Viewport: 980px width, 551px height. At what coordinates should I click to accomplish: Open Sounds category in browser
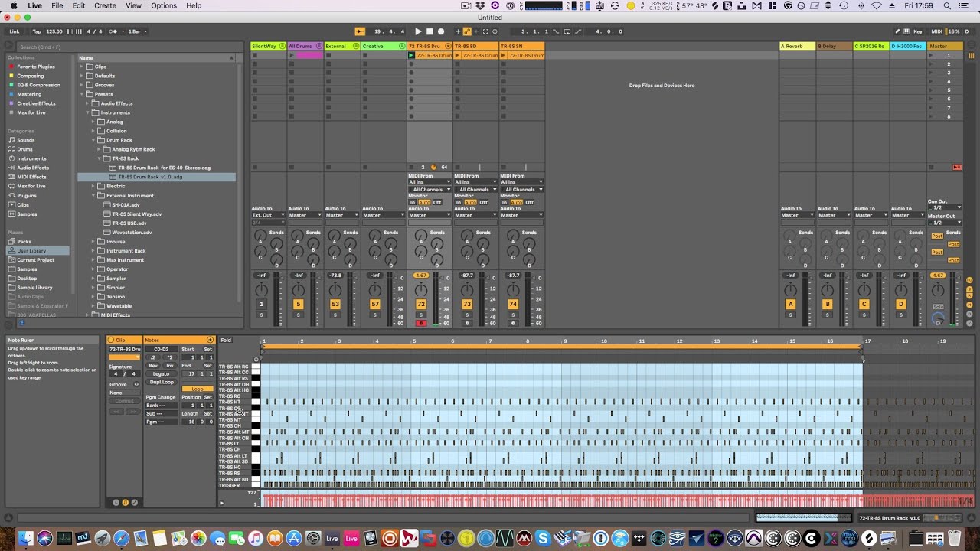pyautogui.click(x=26, y=140)
